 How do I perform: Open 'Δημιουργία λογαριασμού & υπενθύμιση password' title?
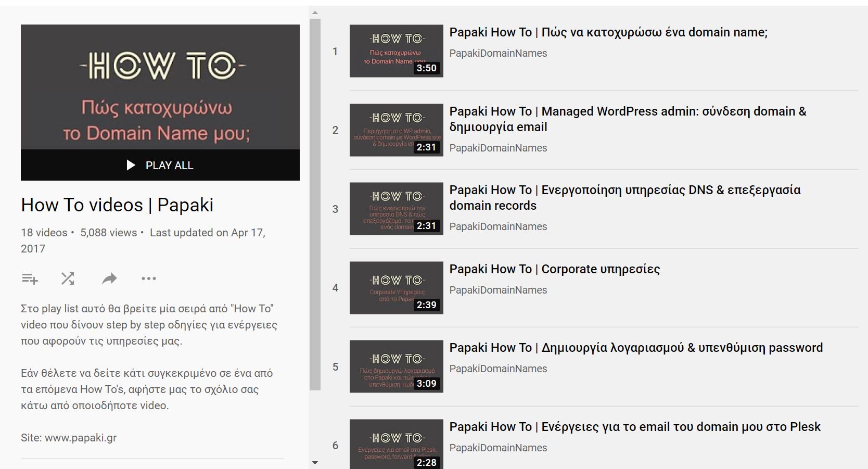636,348
